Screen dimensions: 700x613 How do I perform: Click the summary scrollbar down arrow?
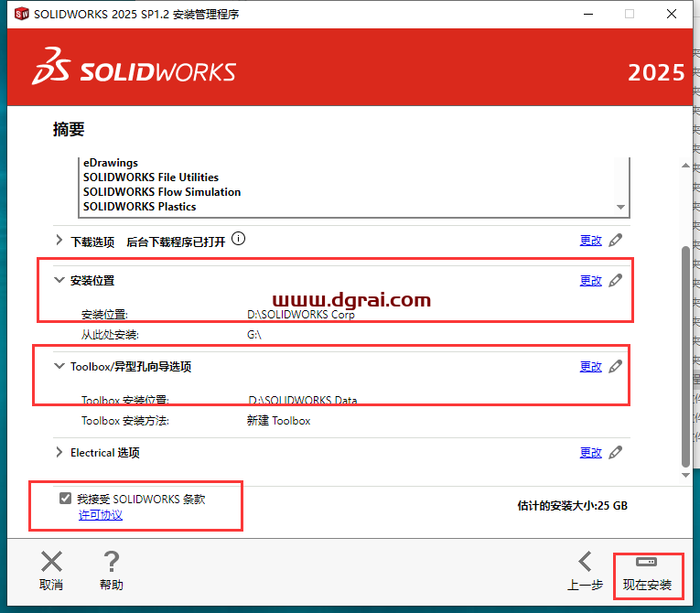tap(685, 475)
